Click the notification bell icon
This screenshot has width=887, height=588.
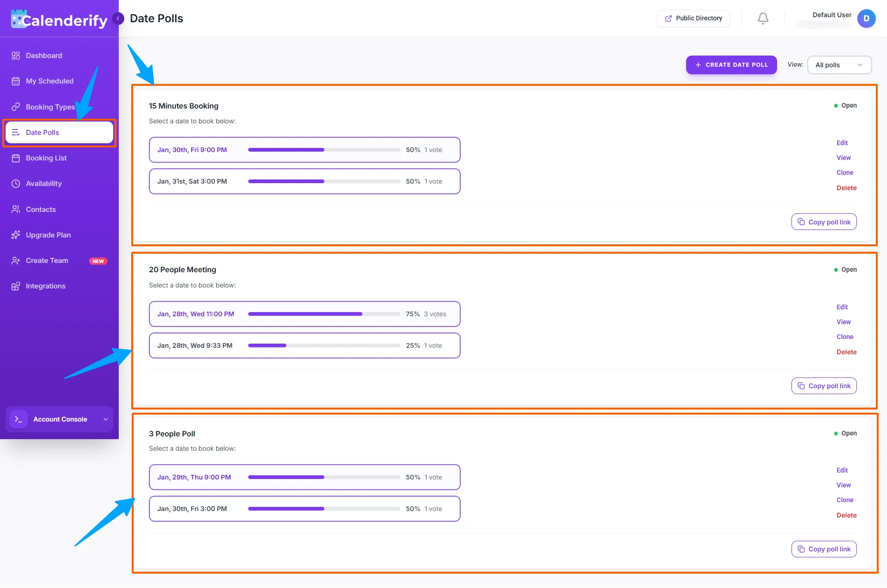tap(762, 19)
